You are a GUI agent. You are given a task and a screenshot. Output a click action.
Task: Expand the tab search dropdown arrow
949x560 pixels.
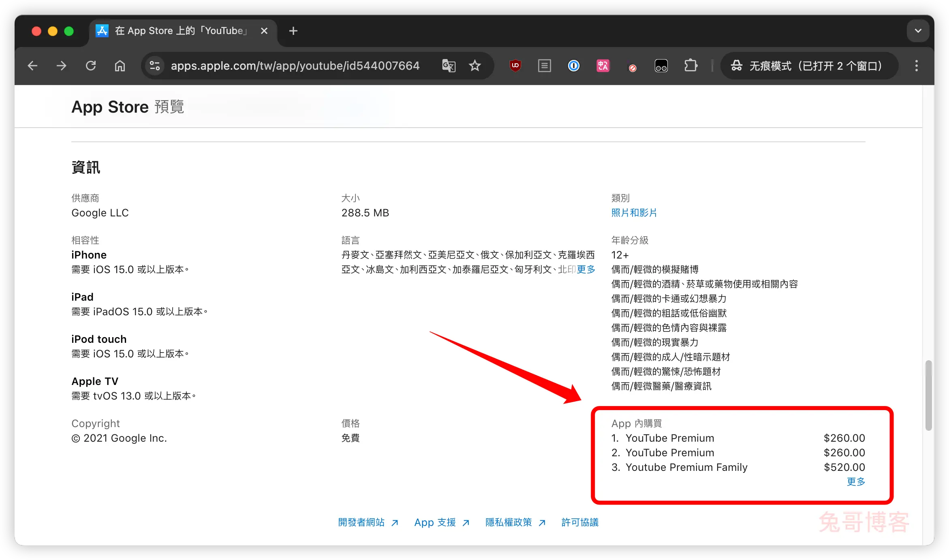(x=918, y=31)
